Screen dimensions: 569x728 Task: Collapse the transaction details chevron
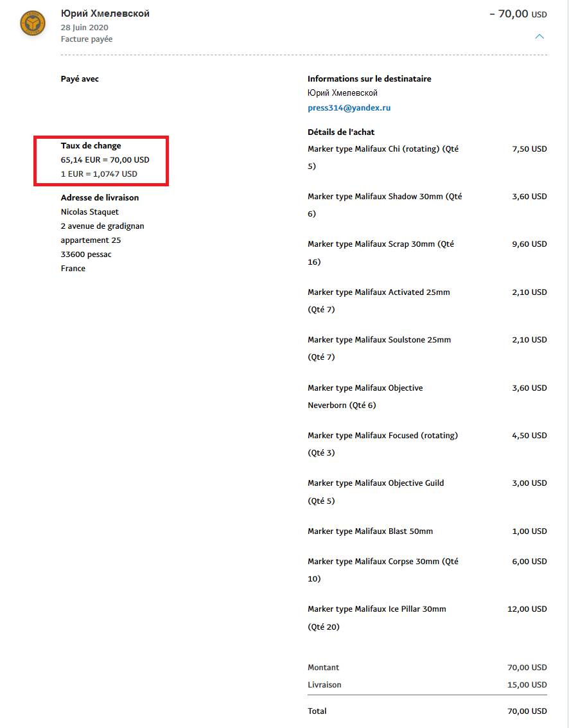(x=539, y=37)
